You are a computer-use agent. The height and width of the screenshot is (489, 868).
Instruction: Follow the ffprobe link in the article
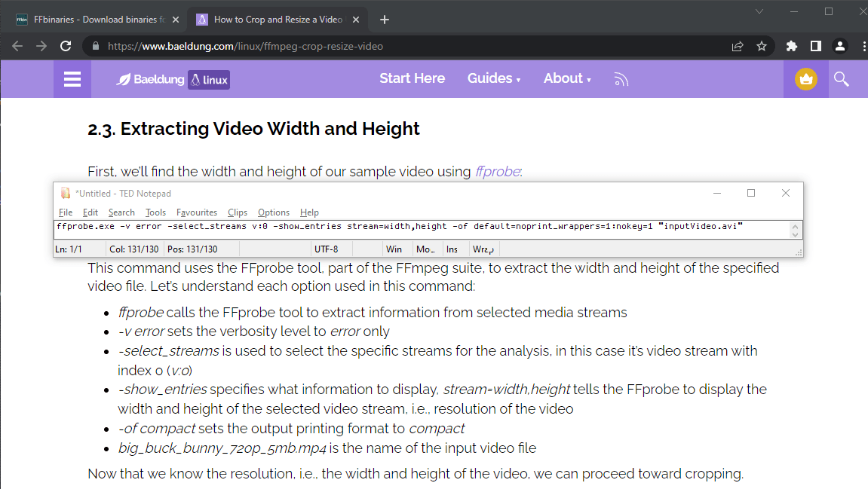498,172
